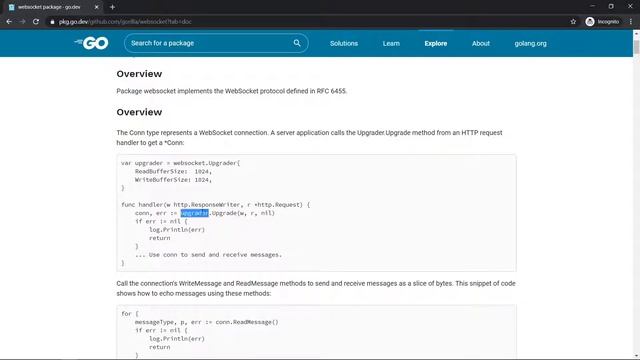This screenshot has height=360, width=640.
Task: View site lock security info
Action: [x=52, y=22]
